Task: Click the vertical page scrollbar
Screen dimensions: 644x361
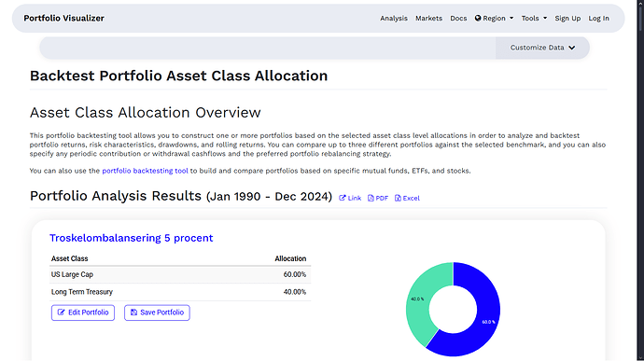Action: (640, 180)
